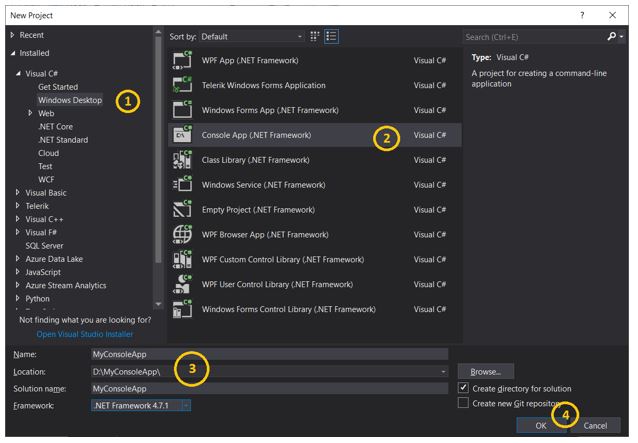This screenshot has height=443, width=638.
Task: Toggle Create directory for solution checkbox
Action: 463,388
